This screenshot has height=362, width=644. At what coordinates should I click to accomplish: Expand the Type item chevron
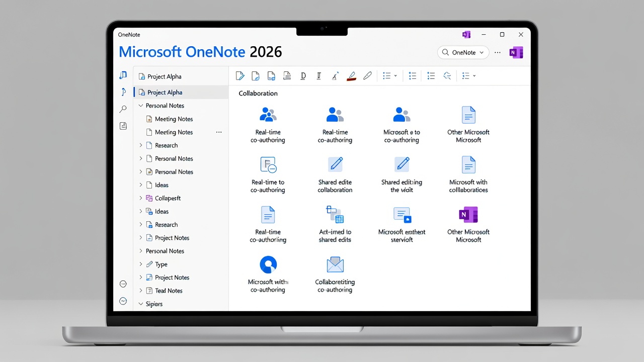[x=141, y=264]
